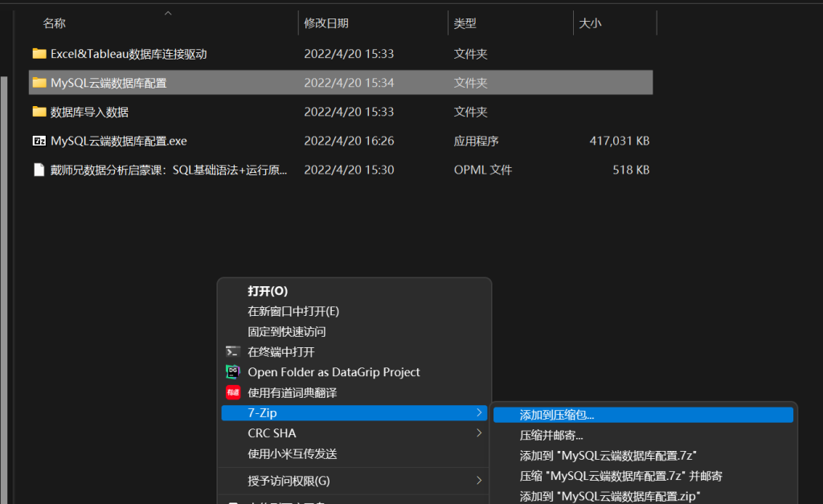
Task: Choose 压缩并邮寄... in submenu
Action: 551,436
